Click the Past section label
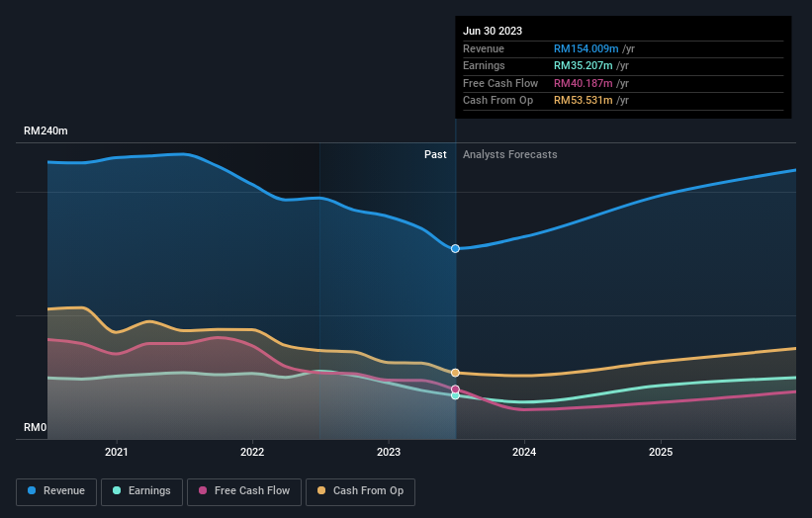This screenshot has width=812, height=518. pos(435,155)
